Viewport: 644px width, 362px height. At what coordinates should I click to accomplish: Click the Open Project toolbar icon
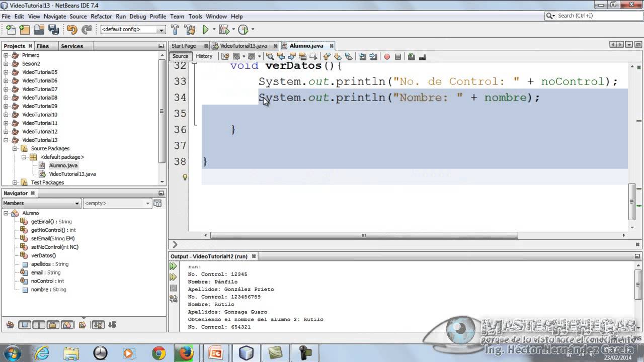click(39, 30)
